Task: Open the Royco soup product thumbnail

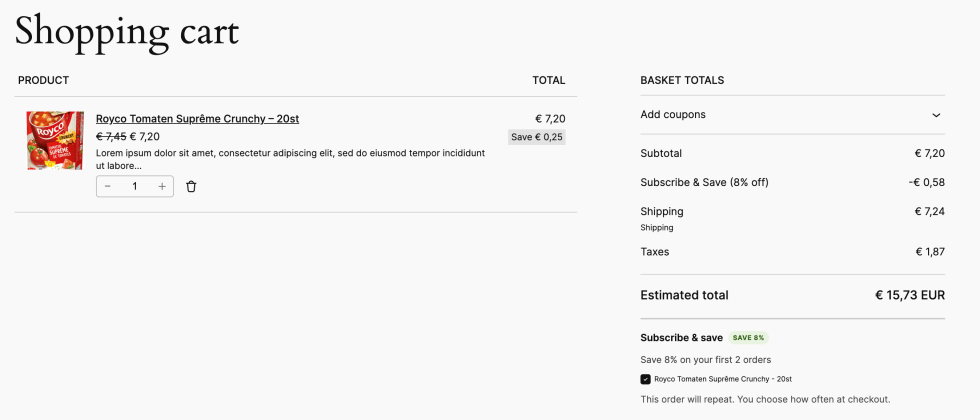Action: pos(55,141)
